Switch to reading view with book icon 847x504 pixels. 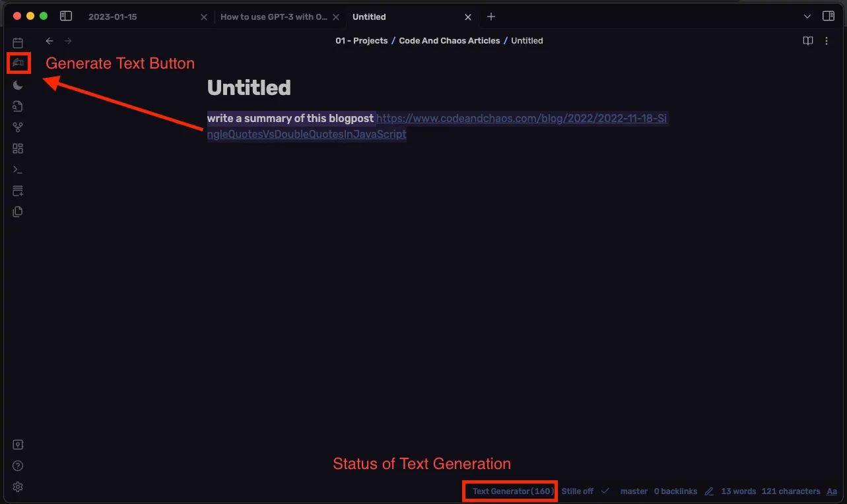pos(807,41)
